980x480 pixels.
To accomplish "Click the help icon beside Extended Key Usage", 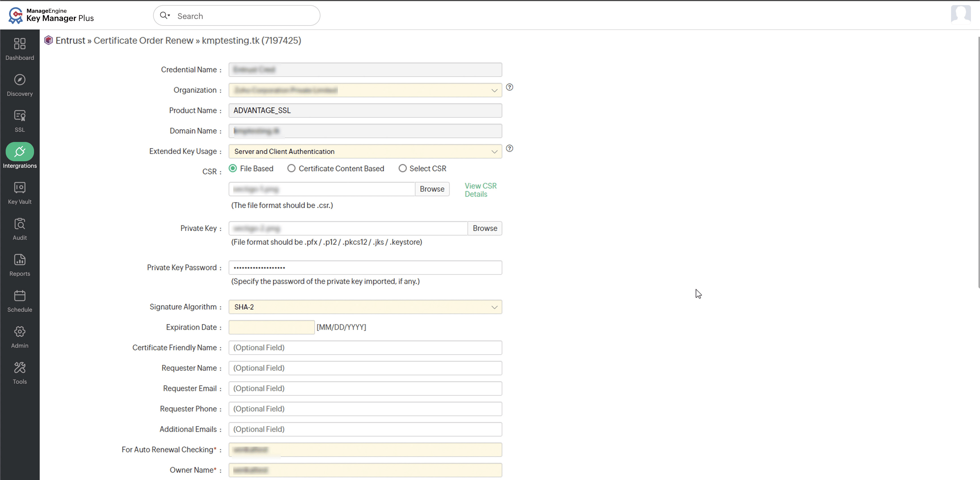I will point(509,148).
